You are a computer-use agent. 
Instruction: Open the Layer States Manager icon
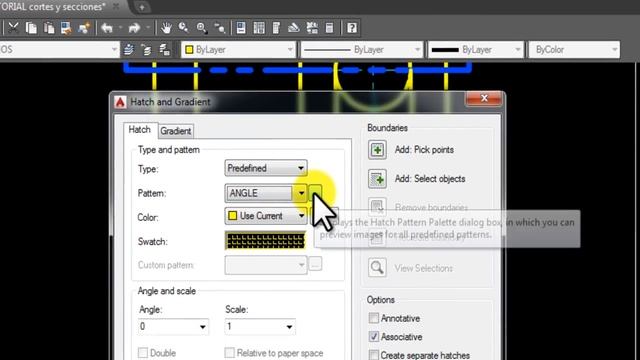click(164, 50)
